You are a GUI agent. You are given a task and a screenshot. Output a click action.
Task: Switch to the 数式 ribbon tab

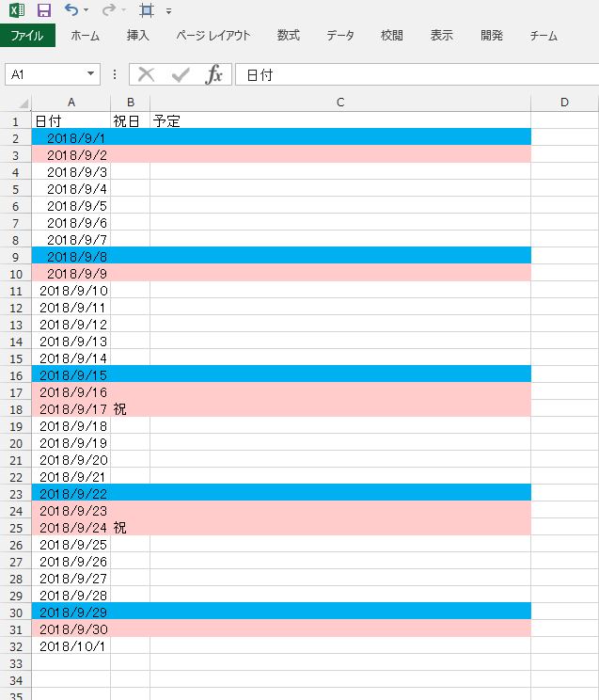(x=289, y=36)
